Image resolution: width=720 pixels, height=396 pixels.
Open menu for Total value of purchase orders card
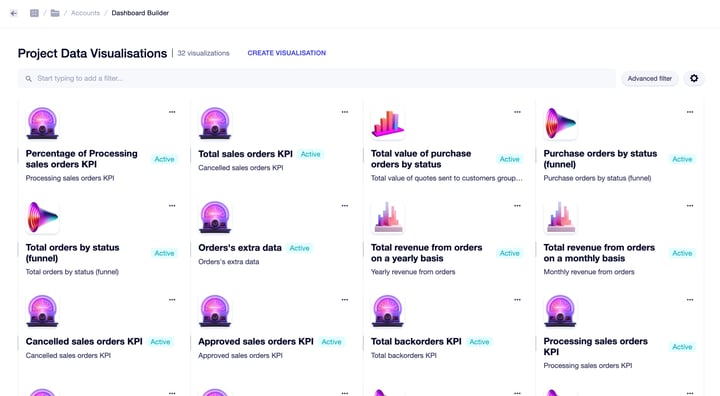518,112
